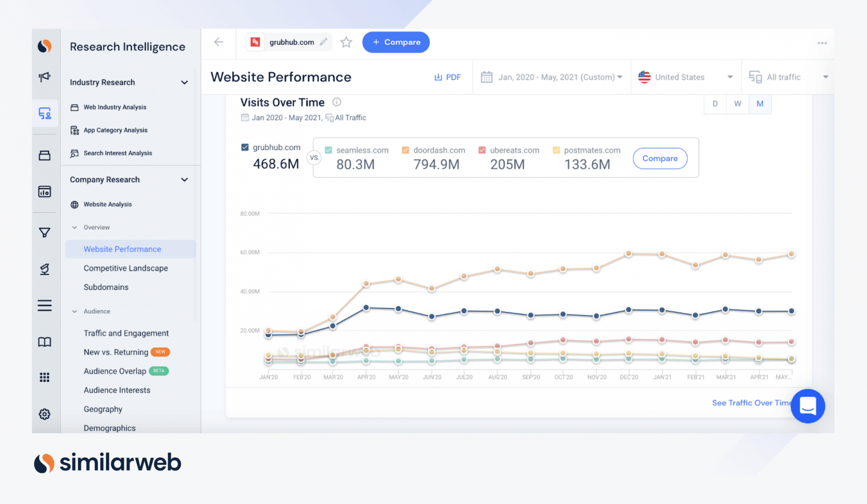Open the three-dots more options menu
This screenshot has height=504, width=867.
point(822,43)
